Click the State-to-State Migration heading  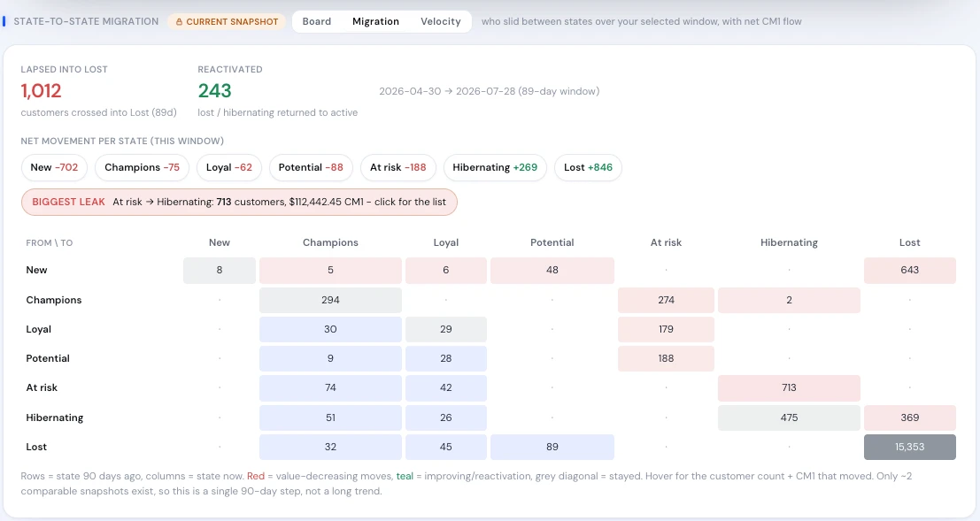click(86, 21)
